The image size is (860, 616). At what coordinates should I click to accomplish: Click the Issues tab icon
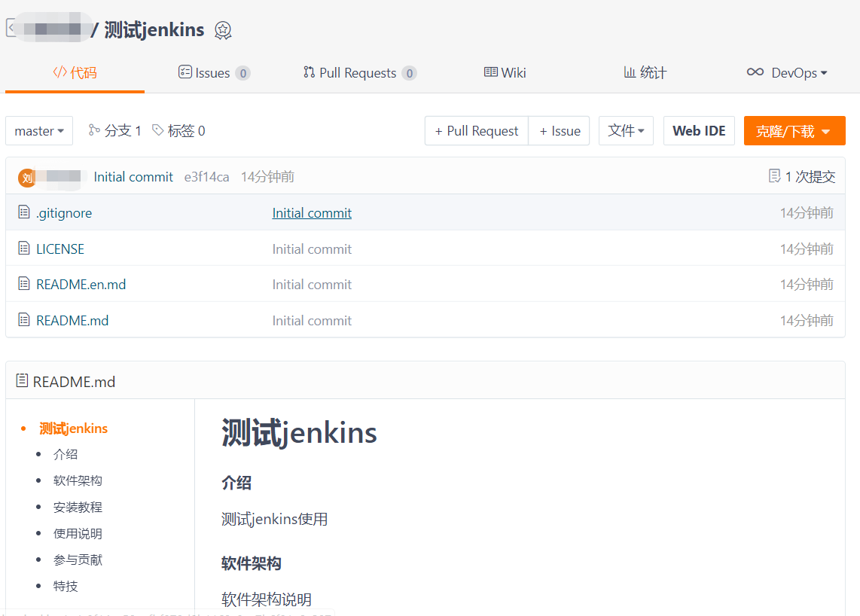[185, 72]
